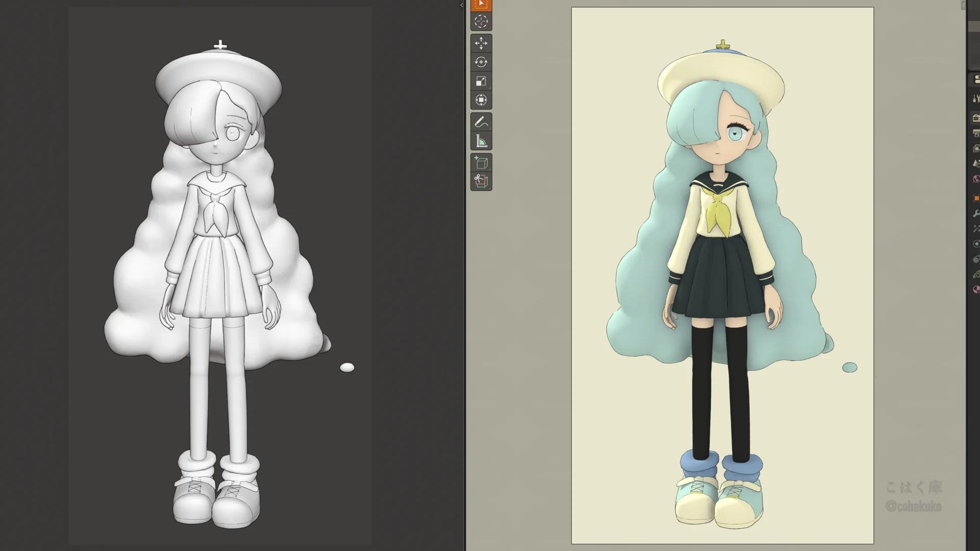Image resolution: width=980 pixels, height=551 pixels.
Task: Select the combined Transform tool
Action: (481, 100)
